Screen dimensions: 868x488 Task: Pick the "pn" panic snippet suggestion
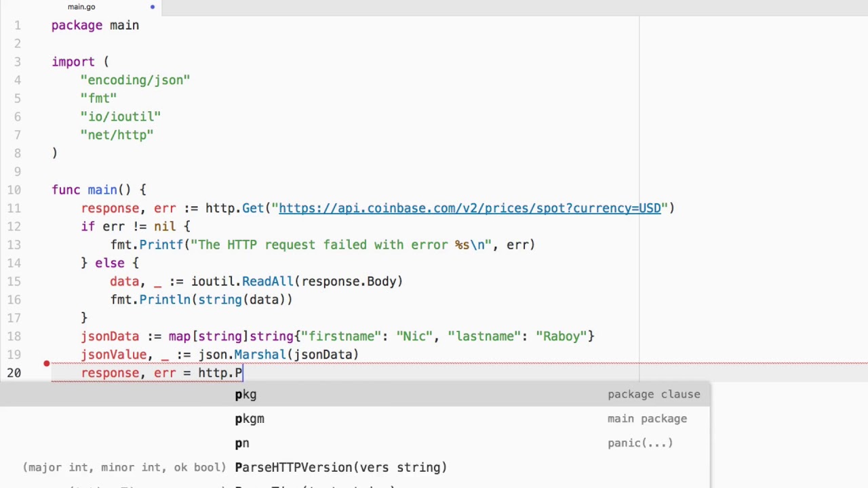(242, 443)
